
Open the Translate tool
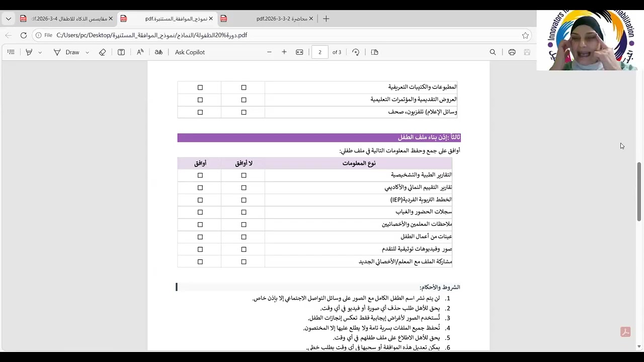click(158, 52)
